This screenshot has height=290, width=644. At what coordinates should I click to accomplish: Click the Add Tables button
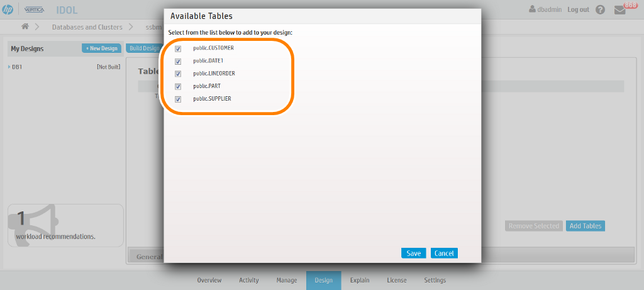pos(586,226)
